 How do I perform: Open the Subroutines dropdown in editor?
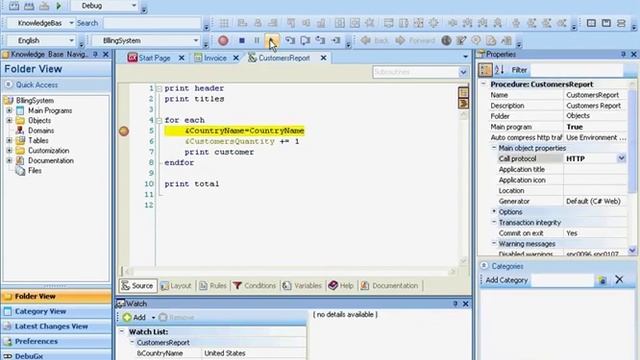[463, 72]
